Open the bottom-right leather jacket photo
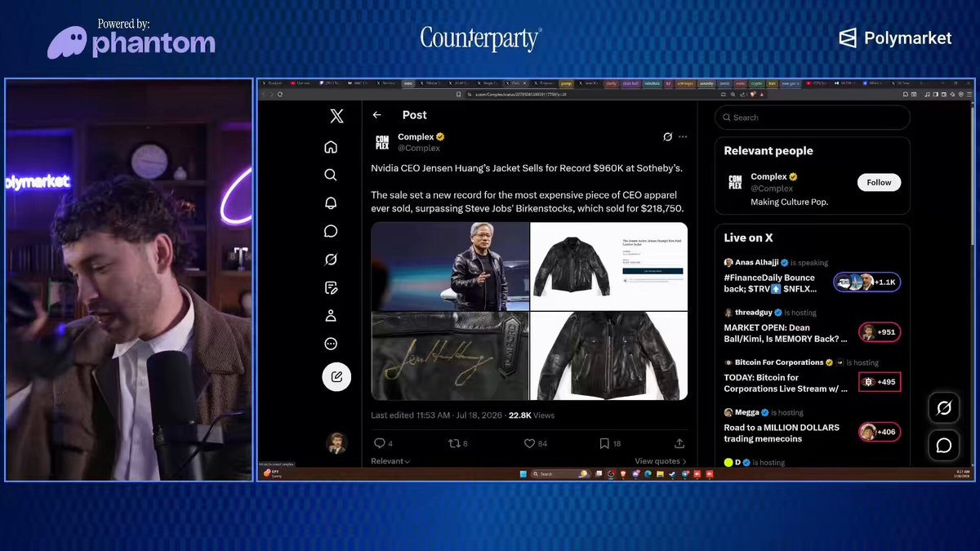The height and width of the screenshot is (551, 980). 609,356
